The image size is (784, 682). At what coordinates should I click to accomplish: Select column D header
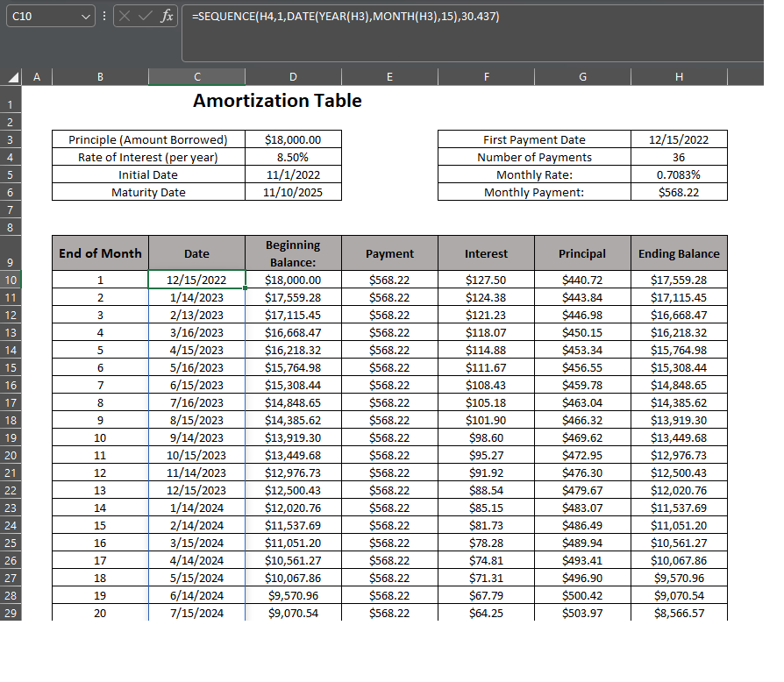pos(293,77)
